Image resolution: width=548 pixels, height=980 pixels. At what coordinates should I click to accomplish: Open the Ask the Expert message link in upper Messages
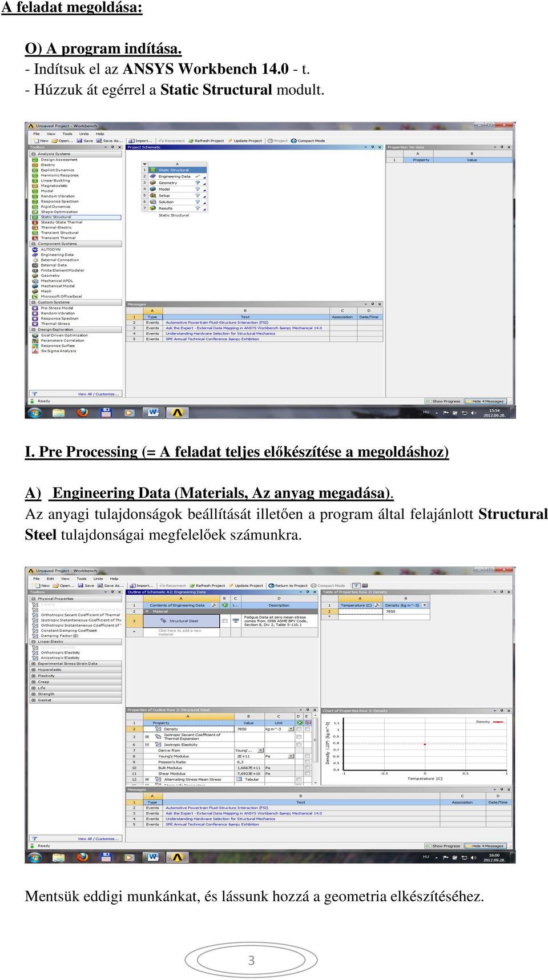(244, 328)
